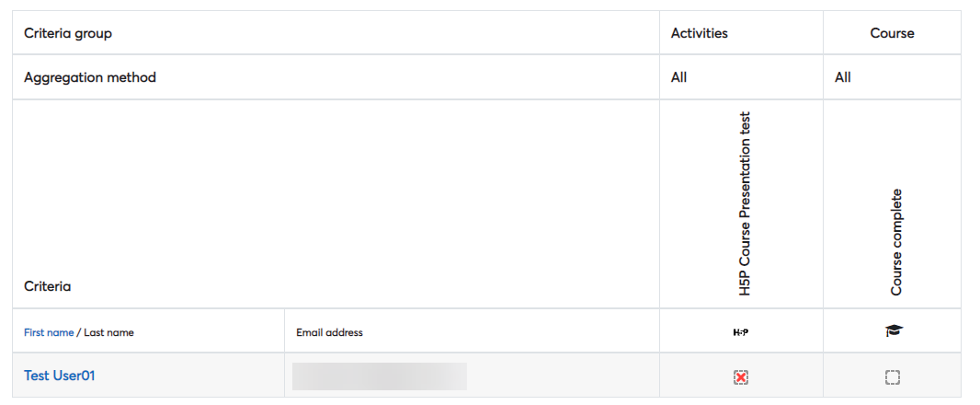Toggle H5P completion red X checkbox
The width and height of the screenshot is (980, 405).
[x=741, y=377]
